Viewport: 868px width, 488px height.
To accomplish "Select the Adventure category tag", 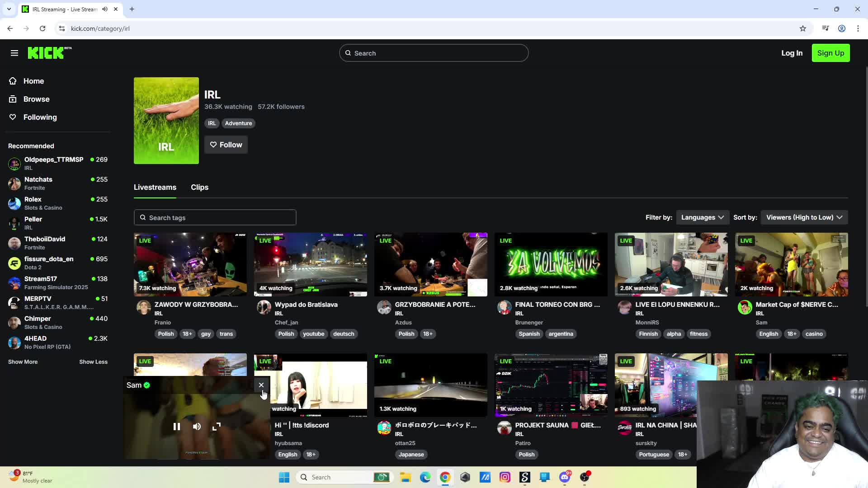I will click(x=238, y=123).
